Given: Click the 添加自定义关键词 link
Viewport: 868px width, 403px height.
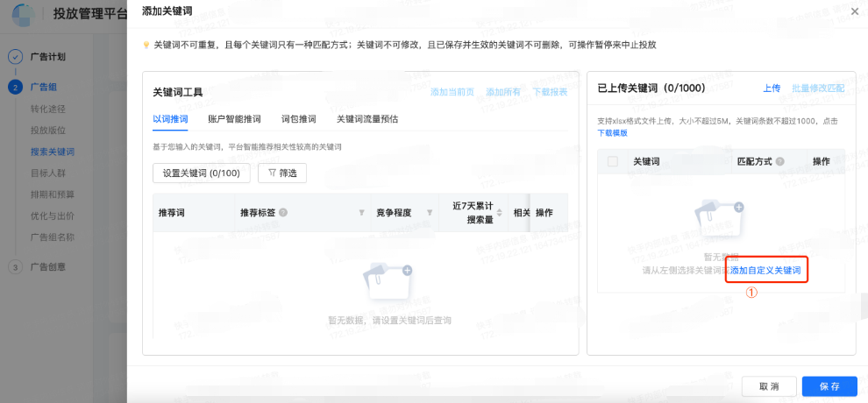Looking at the screenshot, I should (765, 270).
